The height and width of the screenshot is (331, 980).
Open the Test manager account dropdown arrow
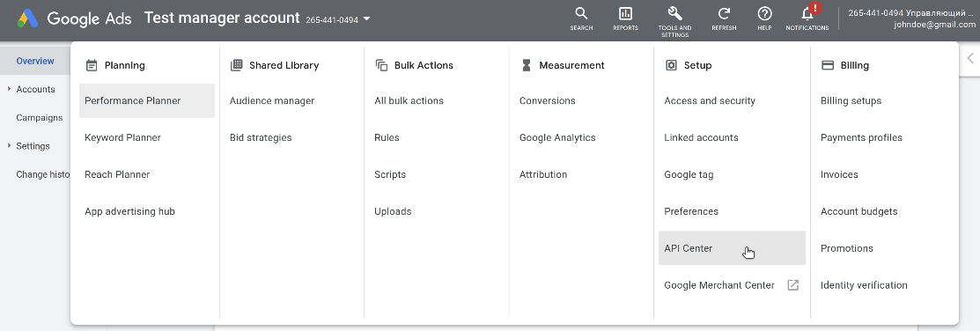[367, 18]
